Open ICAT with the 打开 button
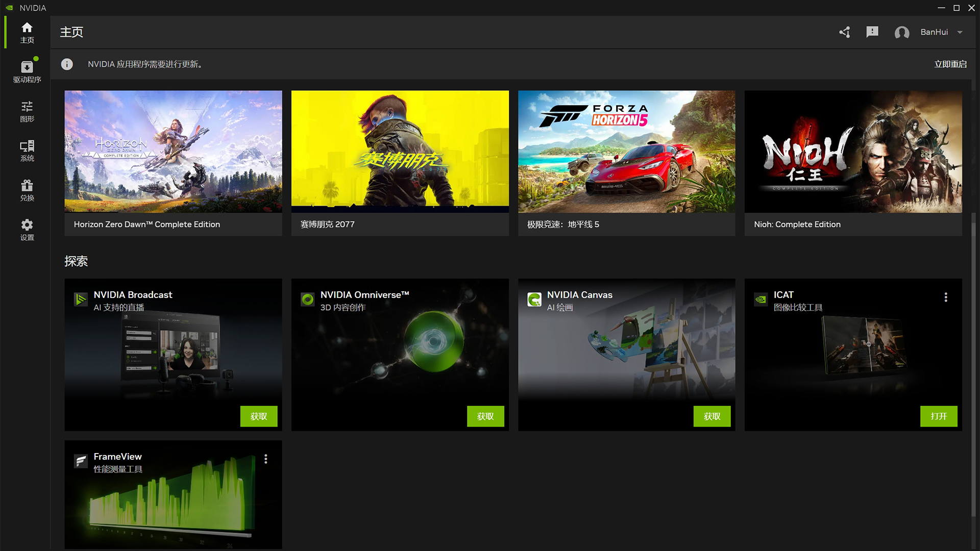The image size is (980, 551). pos(939,416)
